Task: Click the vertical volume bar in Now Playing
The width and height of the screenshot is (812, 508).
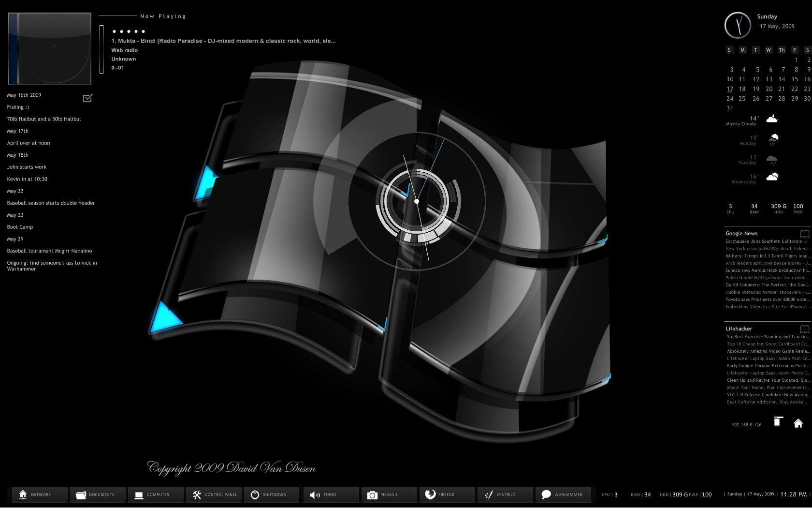Action: pyautogui.click(x=101, y=49)
